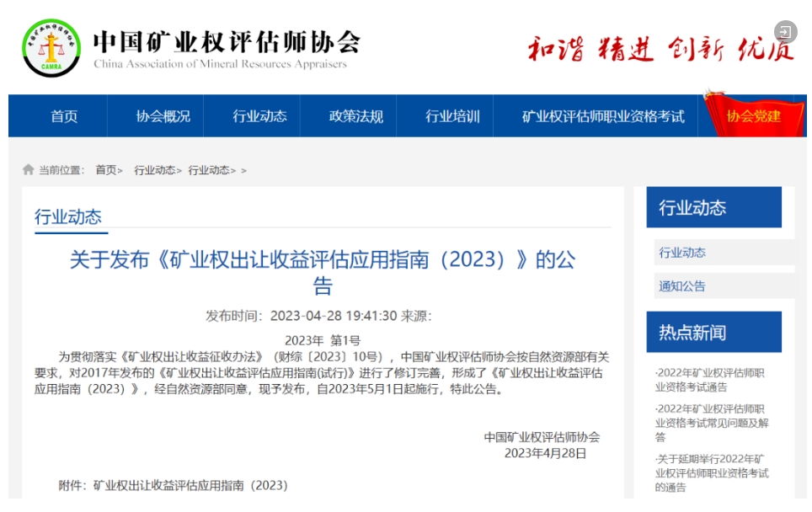
Task: Select 行业动态 in the right sidebar
Action: click(x=682, y=253)
